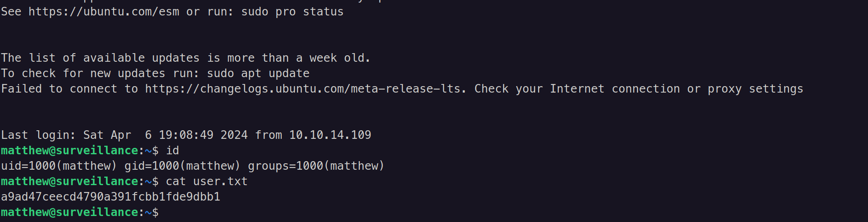This screenshot has height=222, width=868.
Task: Click the "sudo pro status" command text
Action: [x=292, y=12]
